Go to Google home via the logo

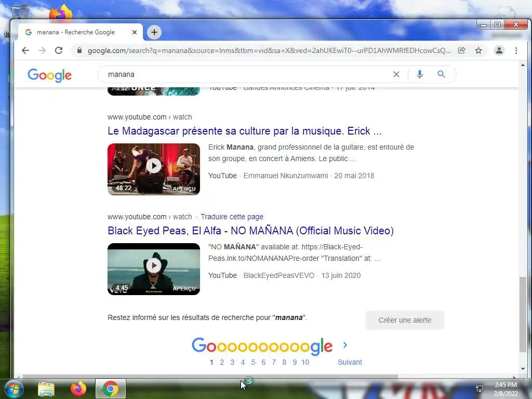click(49, 75)
